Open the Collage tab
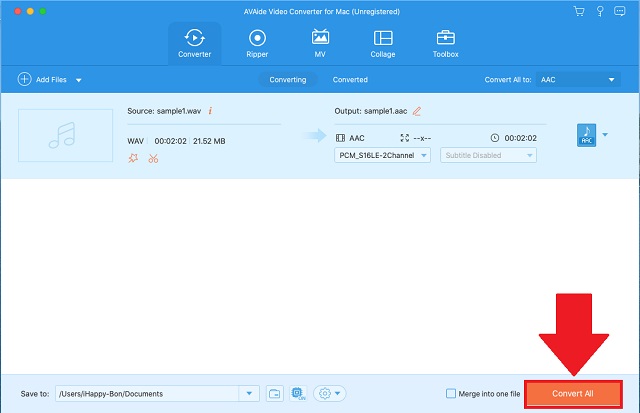 383,43
